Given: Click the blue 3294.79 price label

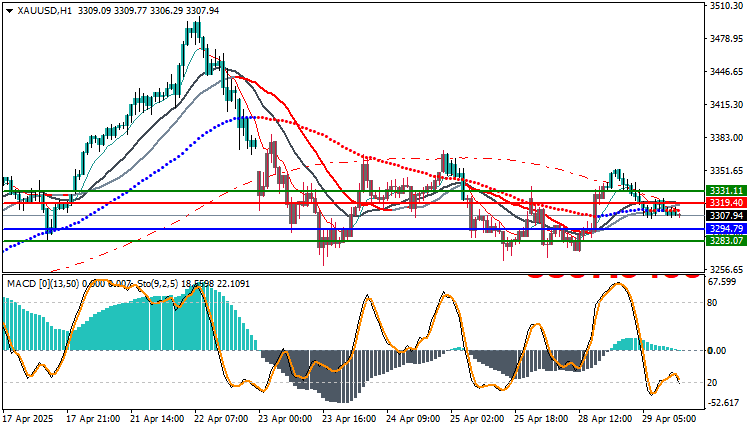Looking at the screenshot, I should point(726,229).
